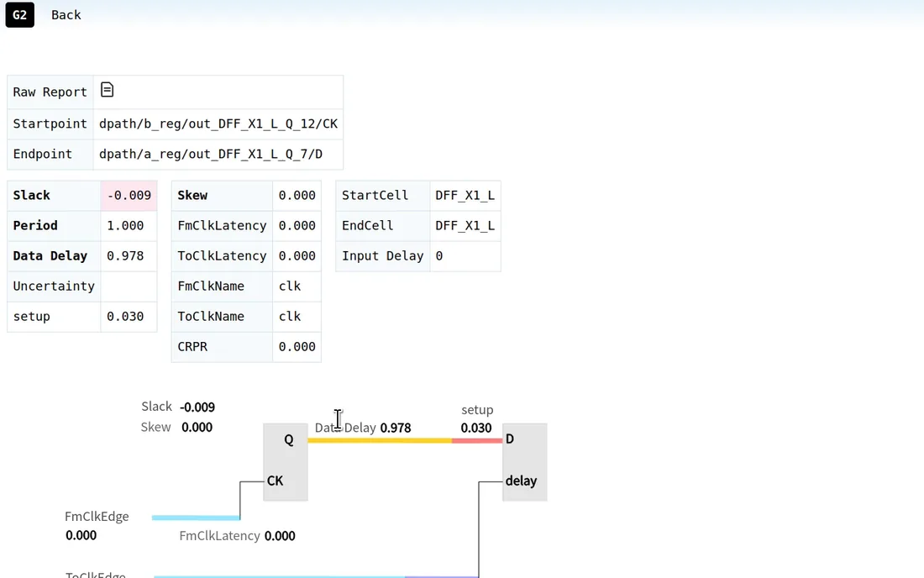Click the StartCell value DFF_X1_L
924x578 pixels.
[465, 196]
